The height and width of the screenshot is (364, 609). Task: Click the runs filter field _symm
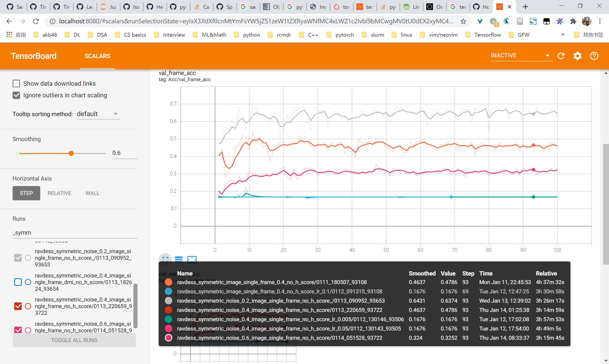tap(75, 232)
